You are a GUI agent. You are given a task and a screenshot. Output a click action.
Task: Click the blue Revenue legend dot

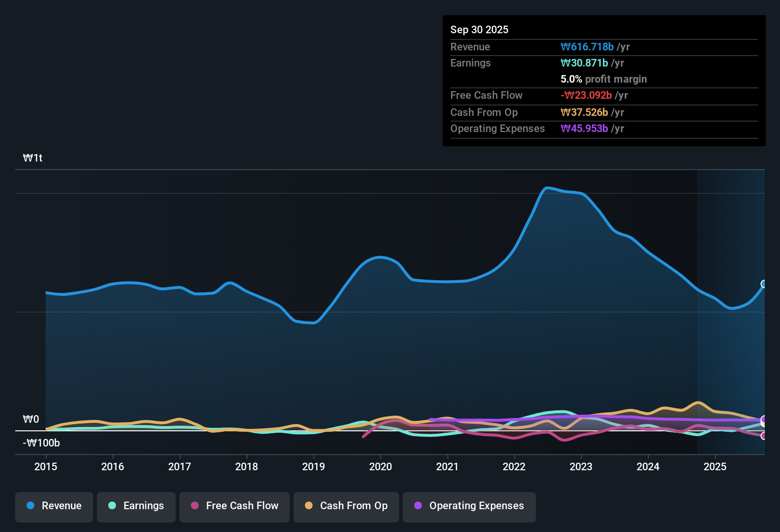pyautogui.click(x=30, y=506)
